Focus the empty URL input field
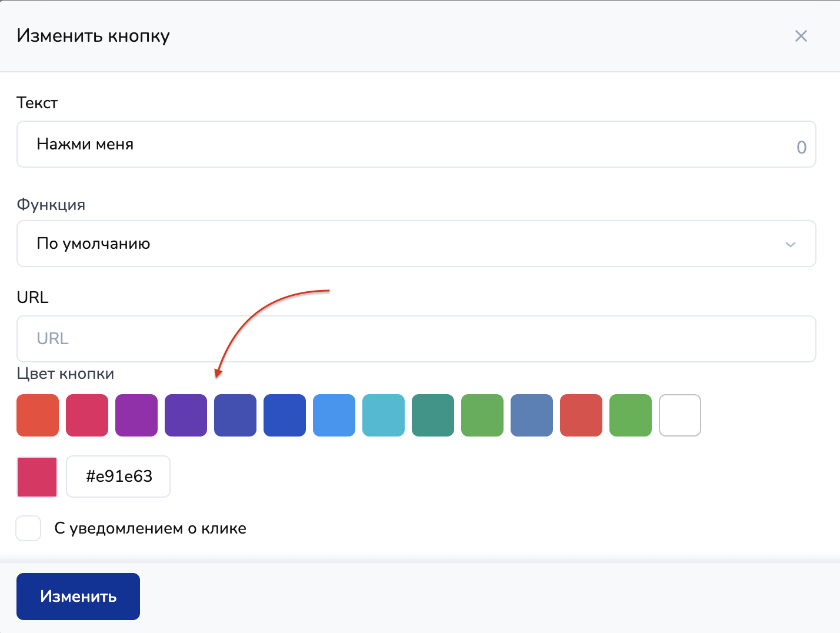The image size is (840, 633). tap(416, 339)
